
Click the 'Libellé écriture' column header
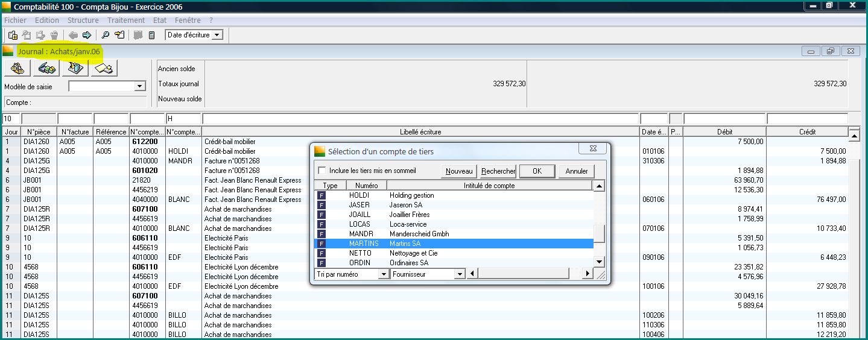[x=420, y=132]
